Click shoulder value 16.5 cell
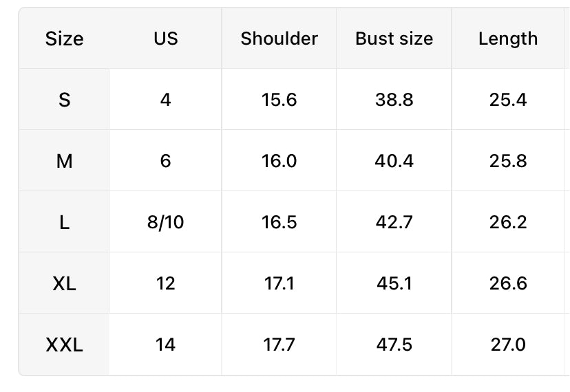Viewport: 570px width, 392px height. coord(279,222)
